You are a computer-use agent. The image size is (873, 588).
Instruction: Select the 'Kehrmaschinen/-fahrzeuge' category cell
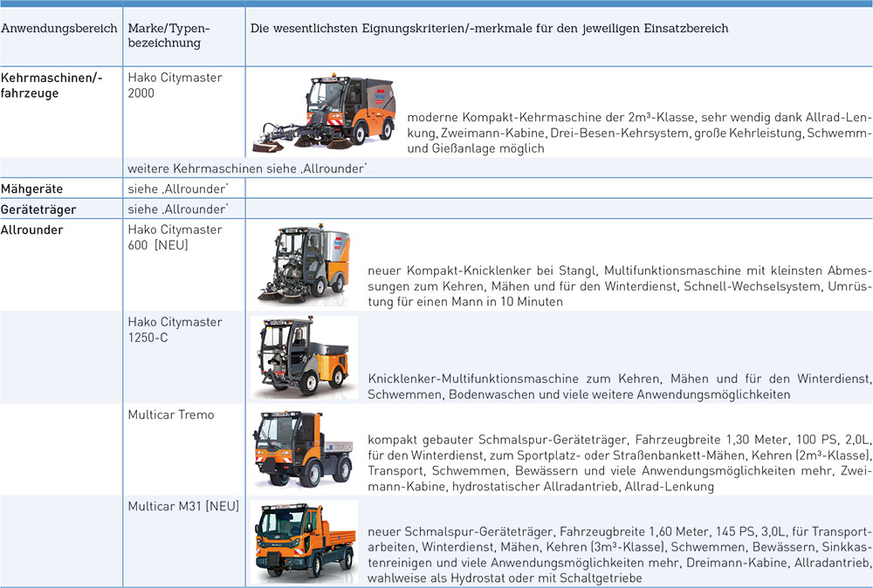pos(52,85)
